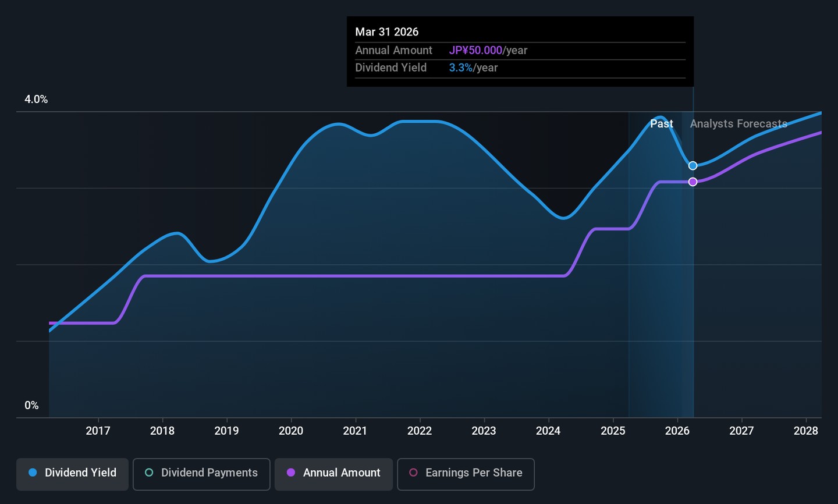Image resolution: width=838 pixels, height=504 pixels.
Task: Select the blue dividend yield data point marker
Action: (693, 166)
